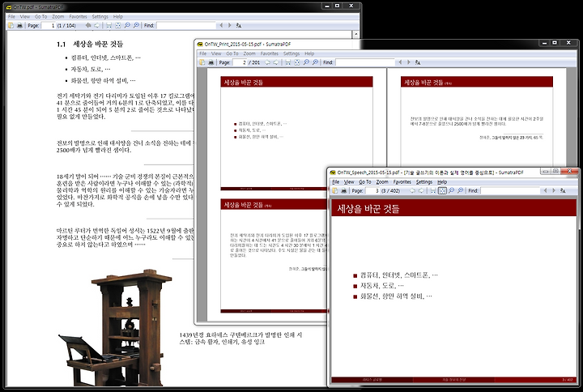Viewport: 583px width, 392px height.
Task: Zoom in using OnTW.pdf window toolbar
Action: [x=136, y=25]
